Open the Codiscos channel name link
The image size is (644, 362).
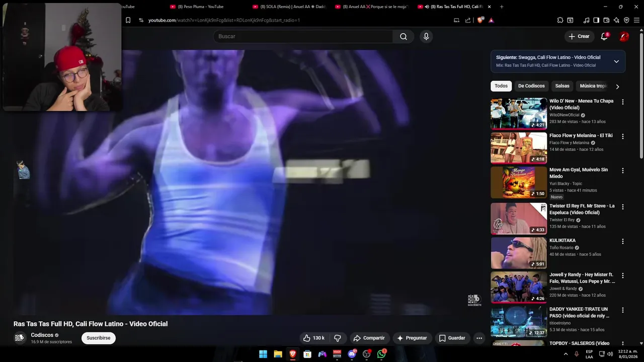(x=42, y=335)
